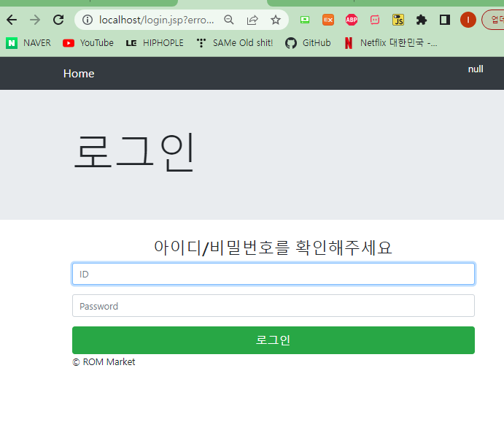Reload the login page
The height and width of the screenshot is (433, 504).
[x=58, y=20]
